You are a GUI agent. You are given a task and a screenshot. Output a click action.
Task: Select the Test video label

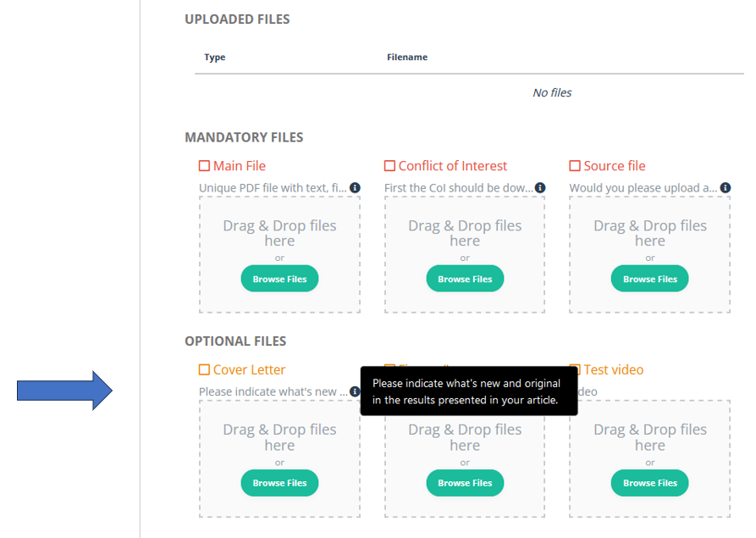pos(613,369)
